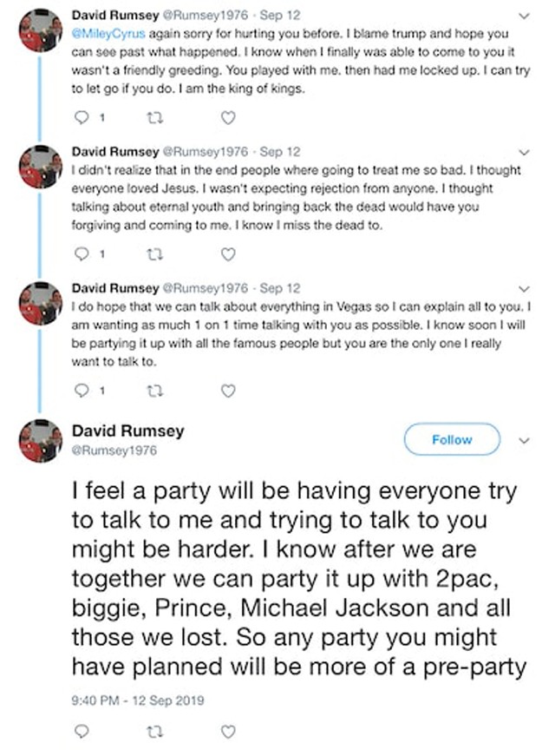Image resolution: width=555 pixels, height=756 pixels.
Task: Reply to the pre-party main tweet
Action: [x=83, y=732]
